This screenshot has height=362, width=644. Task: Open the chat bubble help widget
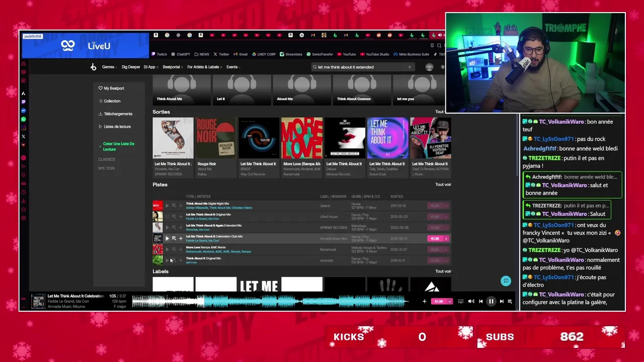pos(506,281)
